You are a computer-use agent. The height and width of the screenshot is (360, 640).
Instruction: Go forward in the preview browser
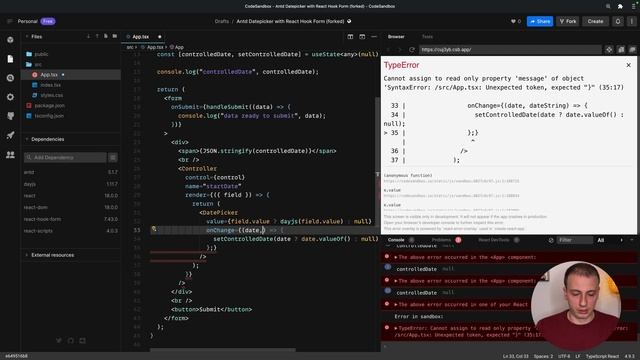click(400, 49)
